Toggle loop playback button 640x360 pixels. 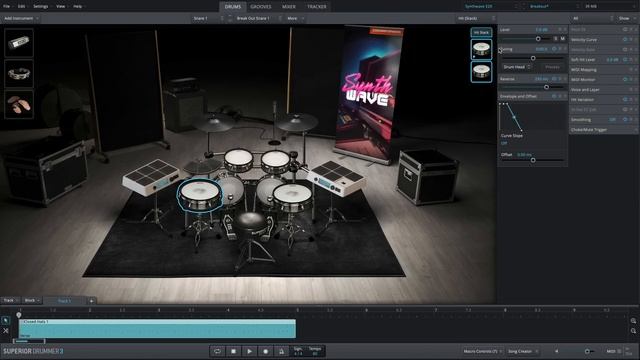pyautogui.click(x=217, y=351)
